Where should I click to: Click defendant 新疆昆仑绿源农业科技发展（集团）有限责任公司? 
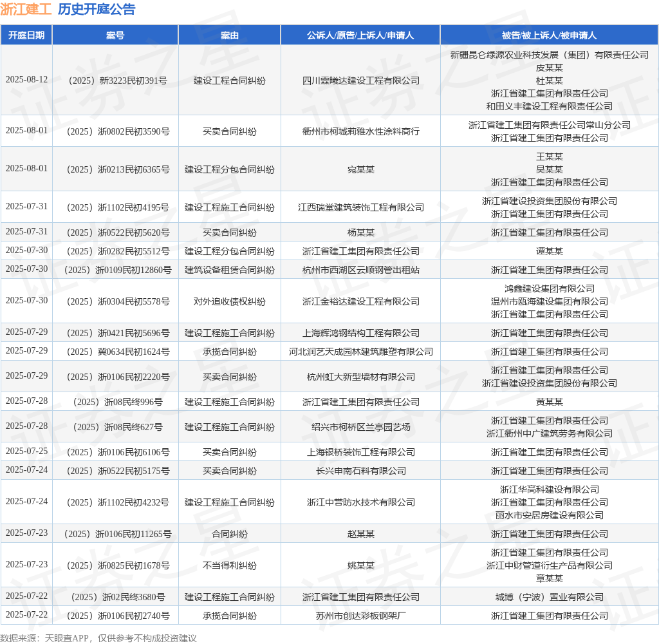(x=550, y=55)
